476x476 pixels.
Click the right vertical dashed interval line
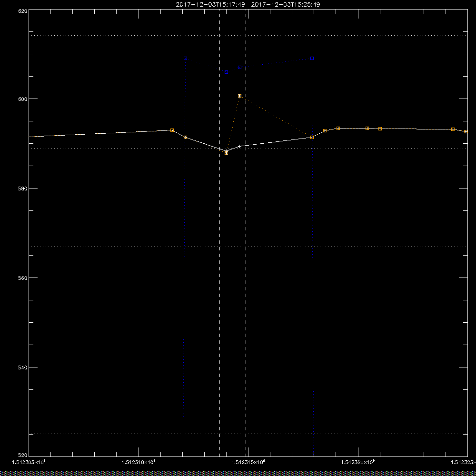pos(246,232)
